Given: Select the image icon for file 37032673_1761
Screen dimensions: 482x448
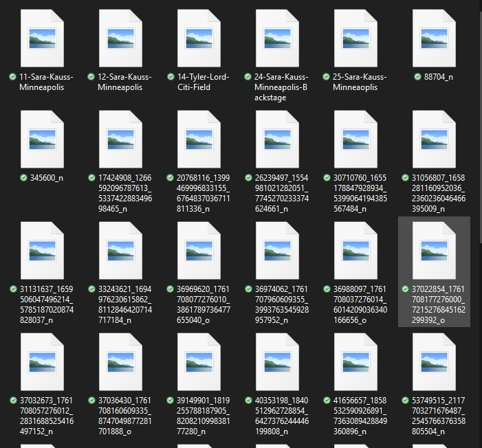Looking at the screenshot, I should point(42,362).
